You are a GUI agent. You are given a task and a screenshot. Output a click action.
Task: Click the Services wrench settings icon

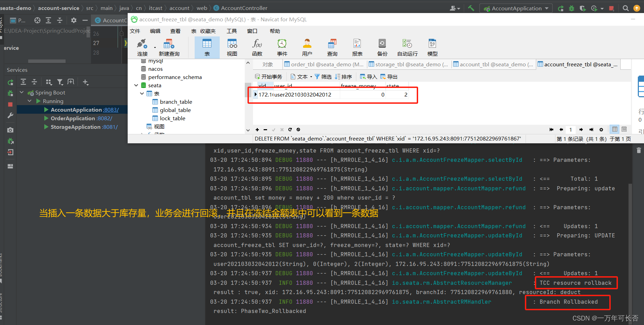pos(10,115)
